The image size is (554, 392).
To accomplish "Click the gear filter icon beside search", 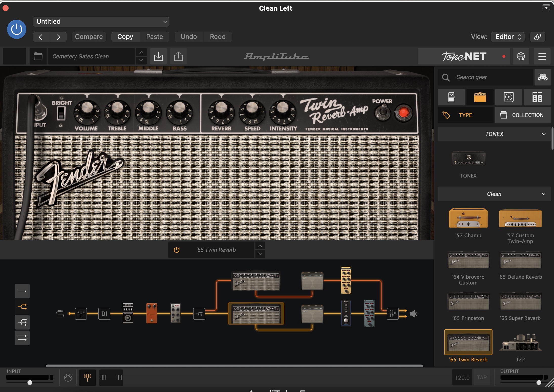I will click(x=543, y=77).
